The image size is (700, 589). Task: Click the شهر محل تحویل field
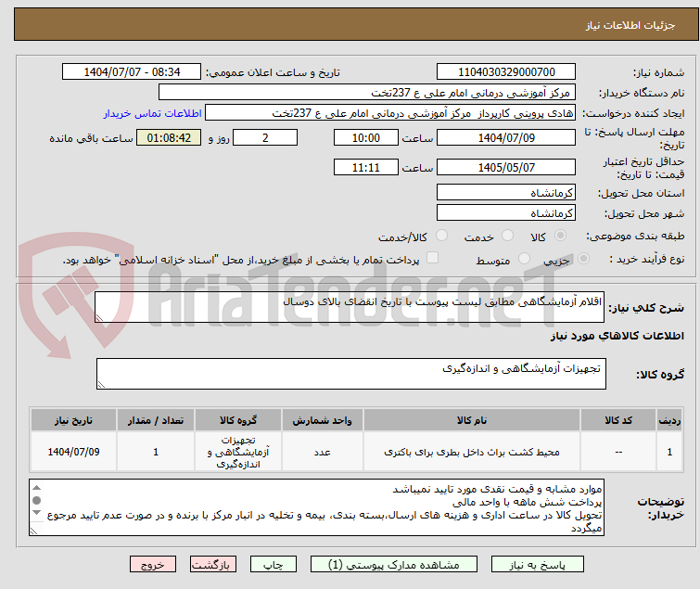point(506,213)
